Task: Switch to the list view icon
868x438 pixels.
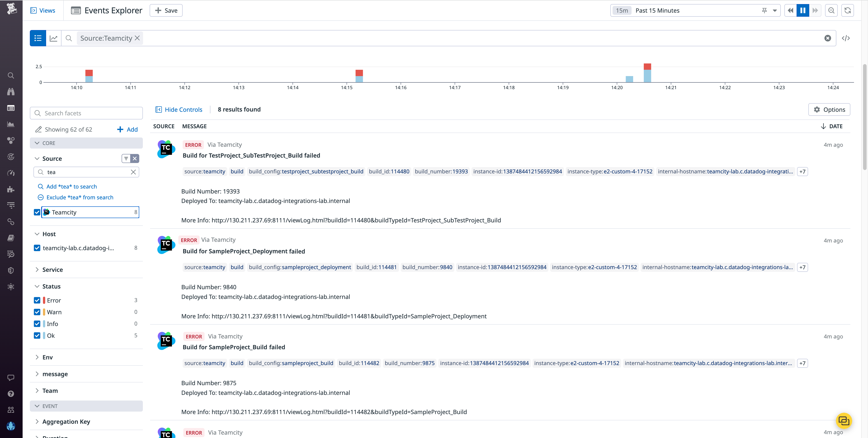Action: point(38,38)
